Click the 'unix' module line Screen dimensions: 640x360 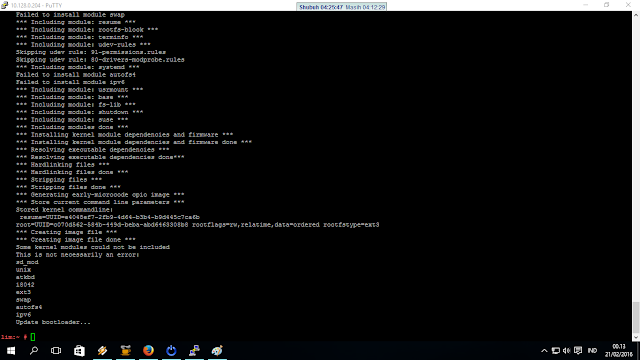click(23, 270)
